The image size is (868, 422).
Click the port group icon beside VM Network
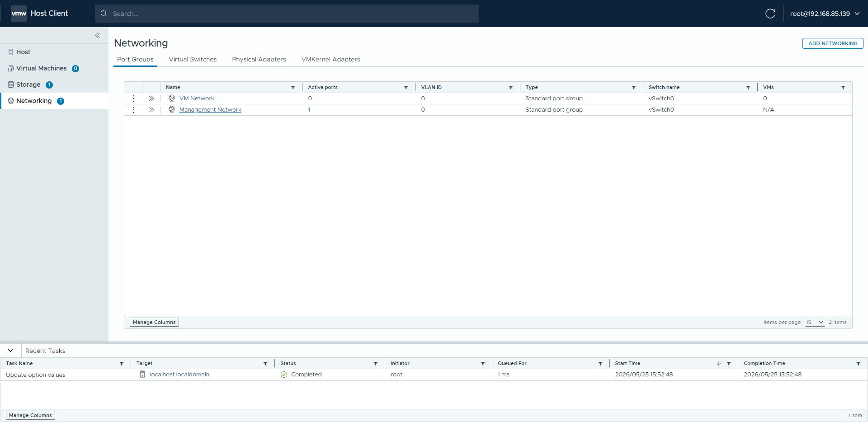(172, 98)
